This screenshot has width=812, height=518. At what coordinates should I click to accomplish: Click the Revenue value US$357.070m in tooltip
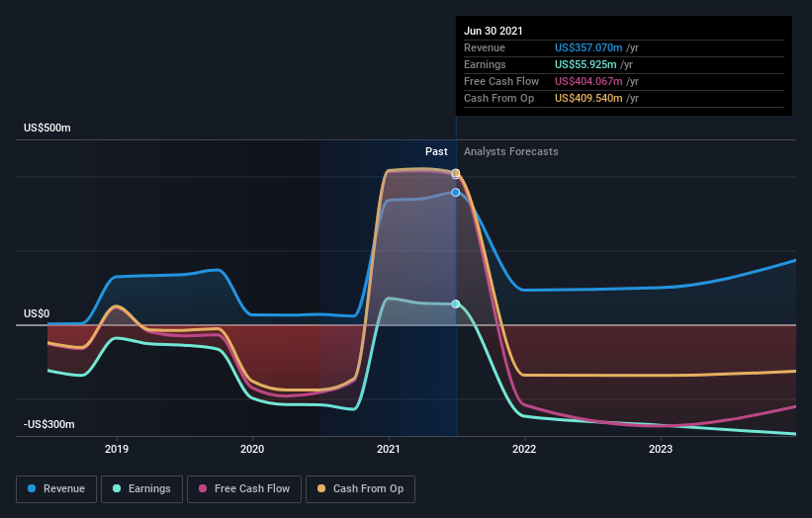point(588,47)
